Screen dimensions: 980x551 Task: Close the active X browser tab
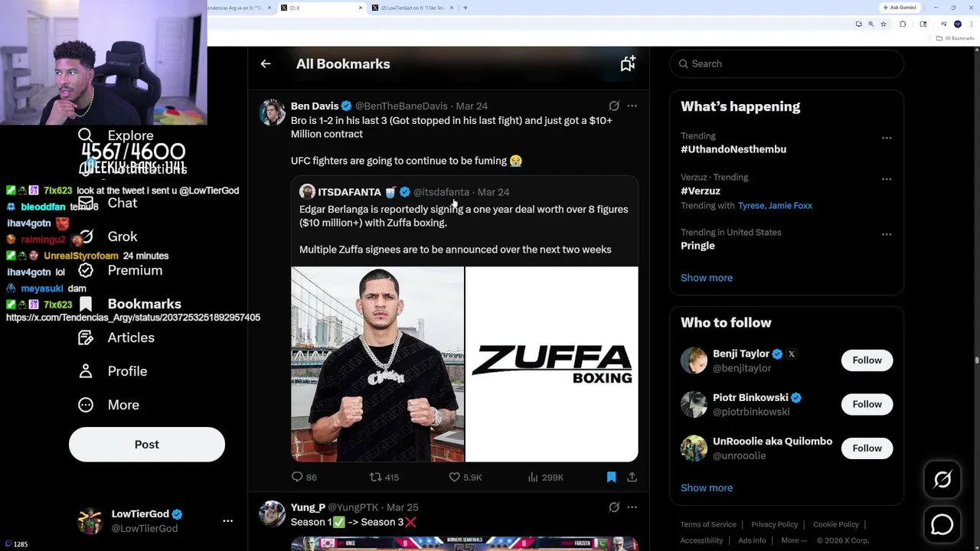pos(361,8)
